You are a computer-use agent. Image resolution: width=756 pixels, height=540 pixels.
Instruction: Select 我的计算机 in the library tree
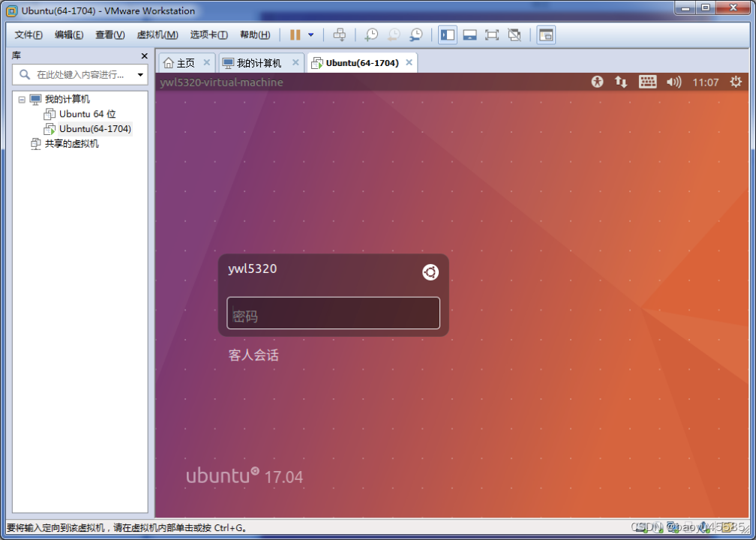click(67, 99)
